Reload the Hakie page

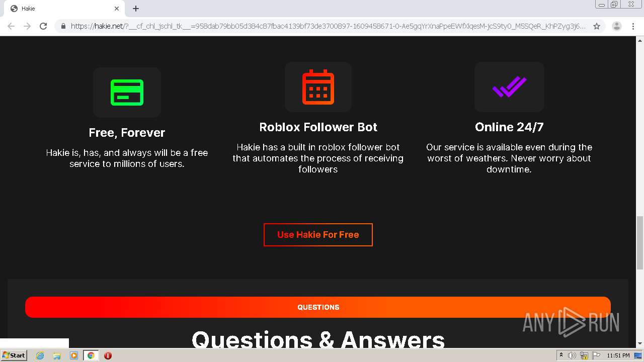tap(43, 26)
